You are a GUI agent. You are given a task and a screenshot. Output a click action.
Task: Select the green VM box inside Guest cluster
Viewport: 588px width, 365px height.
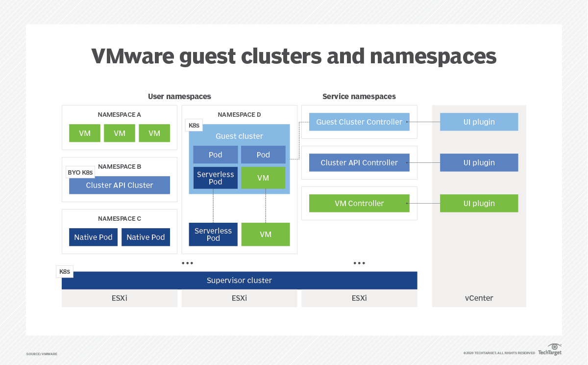tap(263, 178)
